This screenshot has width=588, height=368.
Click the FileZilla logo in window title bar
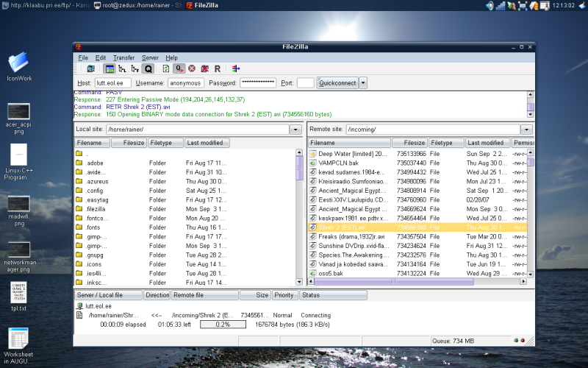pos(79,47)
